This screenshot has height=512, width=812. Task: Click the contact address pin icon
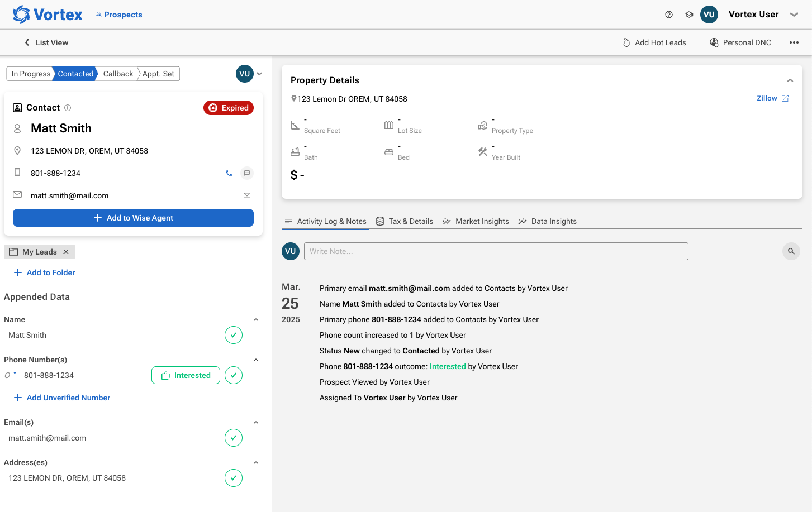click(x=17, y=151)
